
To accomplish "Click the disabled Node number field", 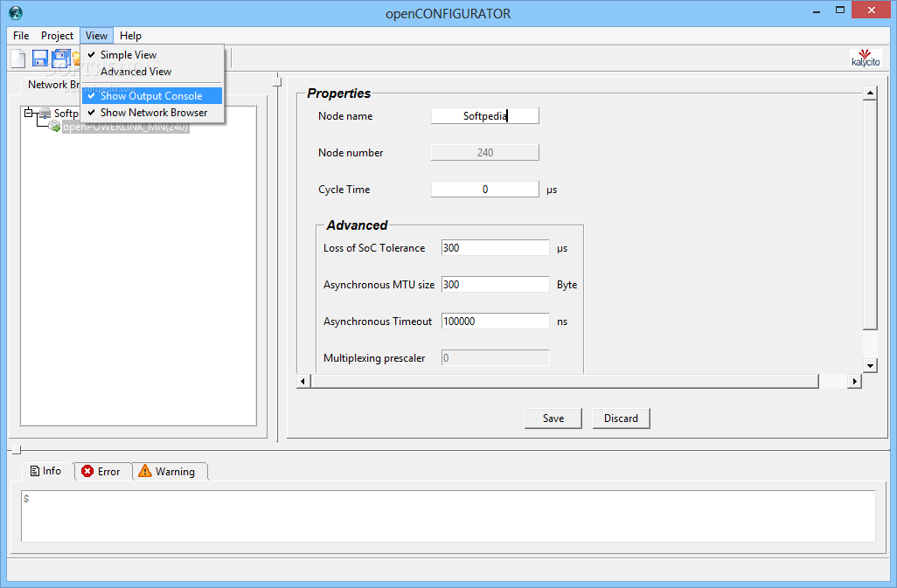I will pyautogui.click(x=485, y=153).
